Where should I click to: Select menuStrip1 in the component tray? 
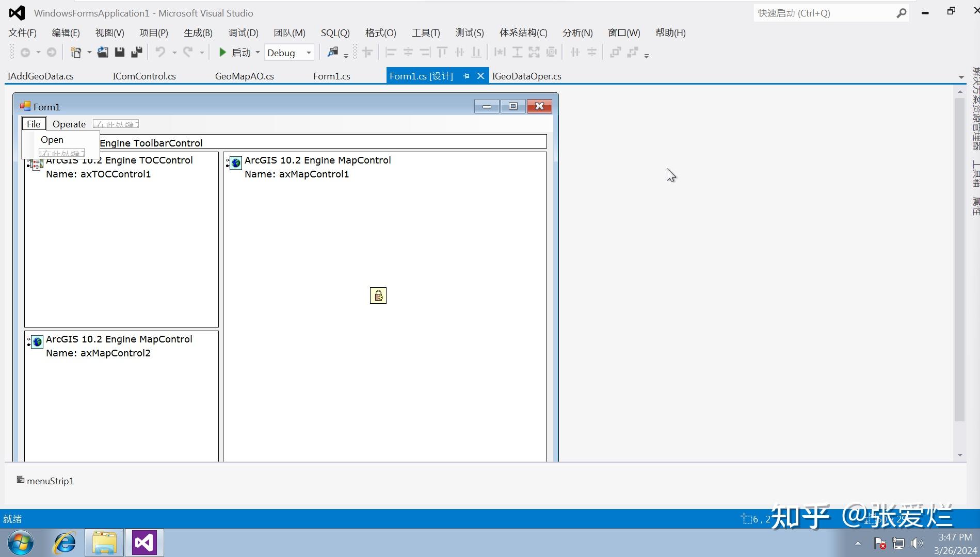[45, 481]
